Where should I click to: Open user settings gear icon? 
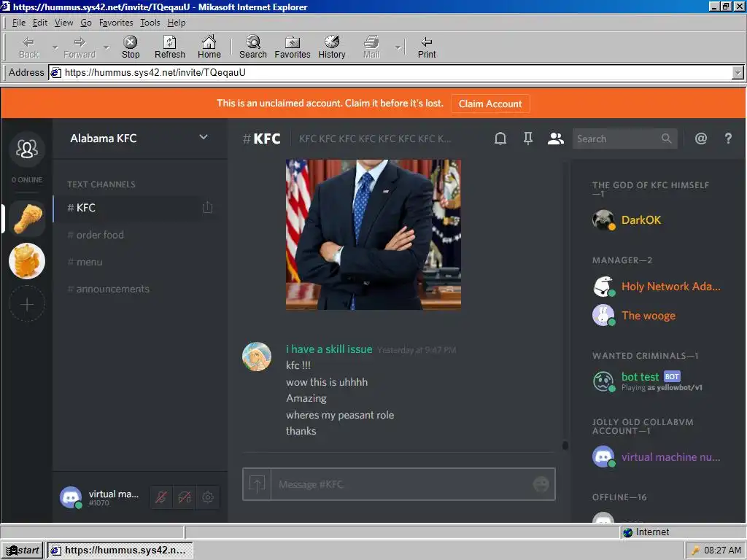(x=208, y=497)
